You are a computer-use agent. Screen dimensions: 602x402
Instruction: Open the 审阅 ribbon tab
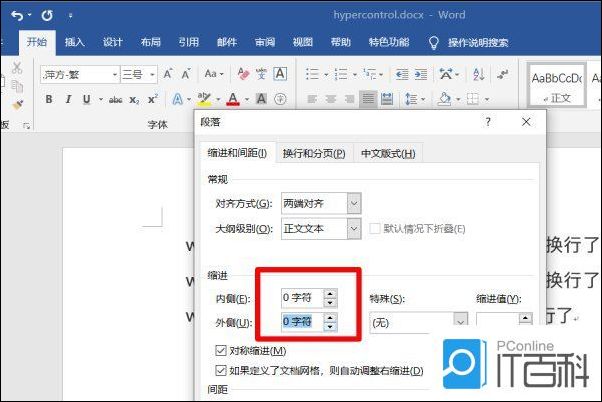[x=265, y=42]
